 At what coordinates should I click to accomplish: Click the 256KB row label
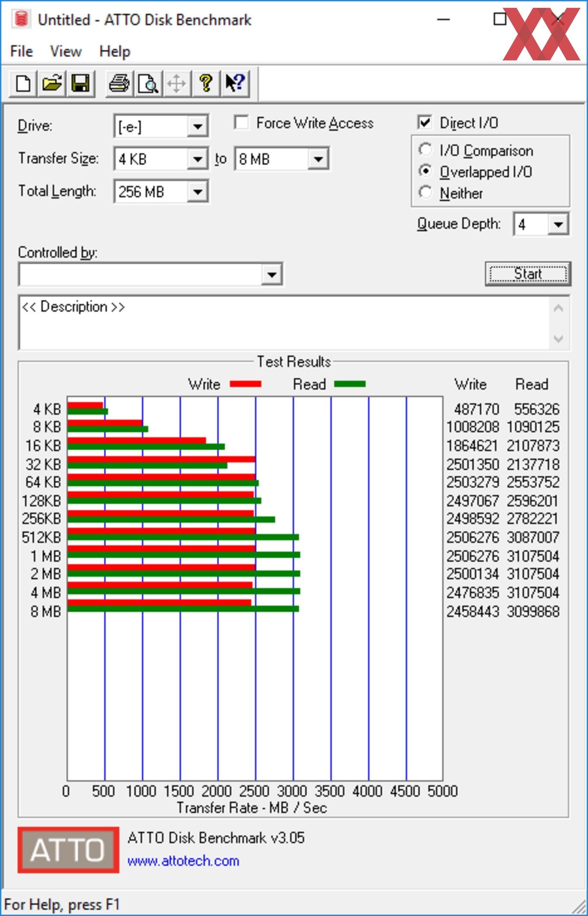click(42, 518)
